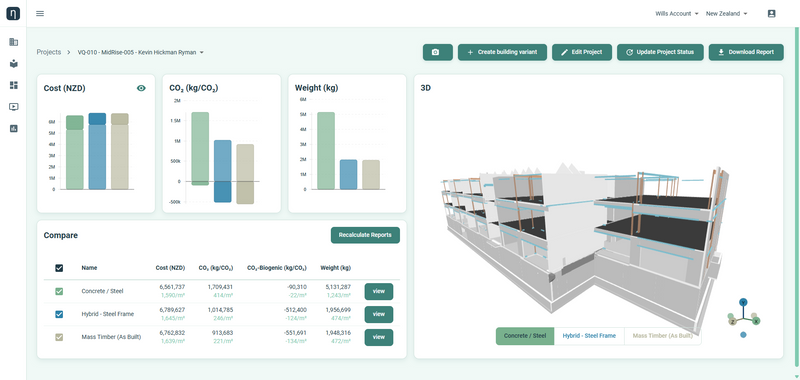Uncheck the Hybrid - Steel Frame checkbox
800x380 pixels.
(59, 314)
